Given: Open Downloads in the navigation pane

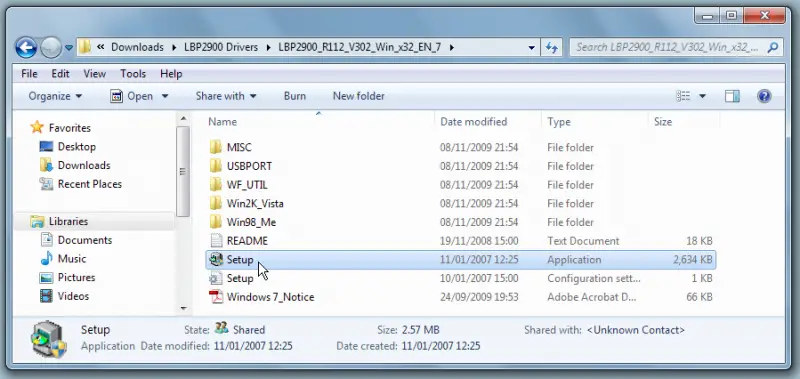Looking at the screenshot, I should click(74, 165).
